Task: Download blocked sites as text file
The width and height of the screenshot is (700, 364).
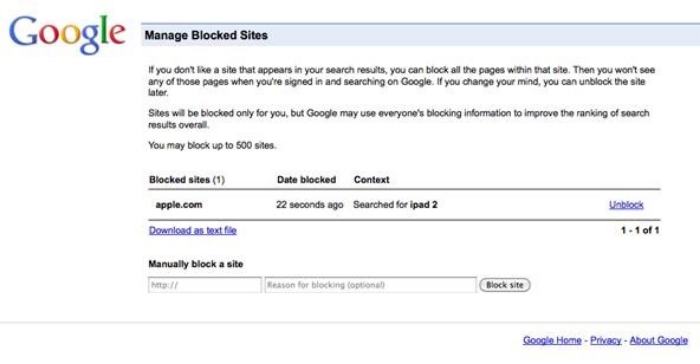Action: coord(192,230)
